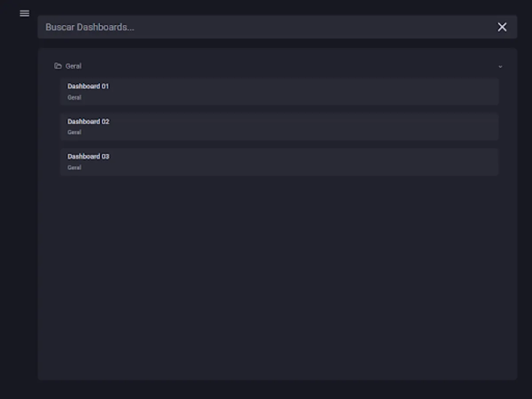Click the Geral folder icon
The width and height of the screenshot is (532, 399).
click(58, 66)
